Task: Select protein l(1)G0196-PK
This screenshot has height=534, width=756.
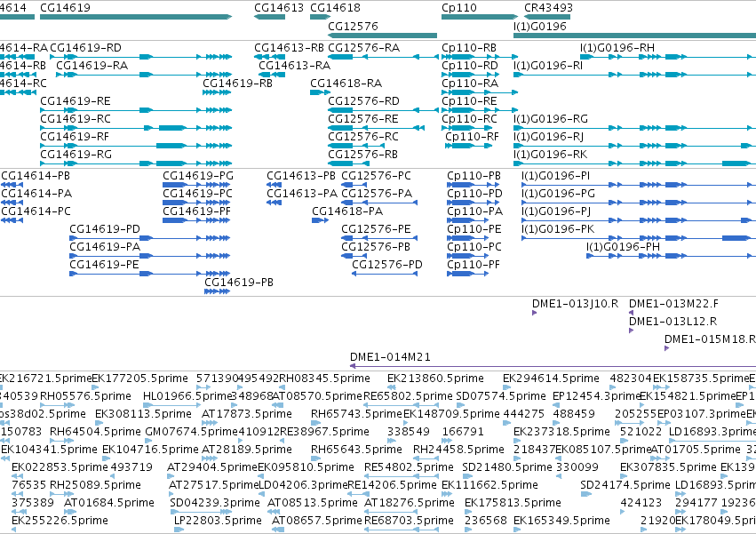Action: point(558,229)
